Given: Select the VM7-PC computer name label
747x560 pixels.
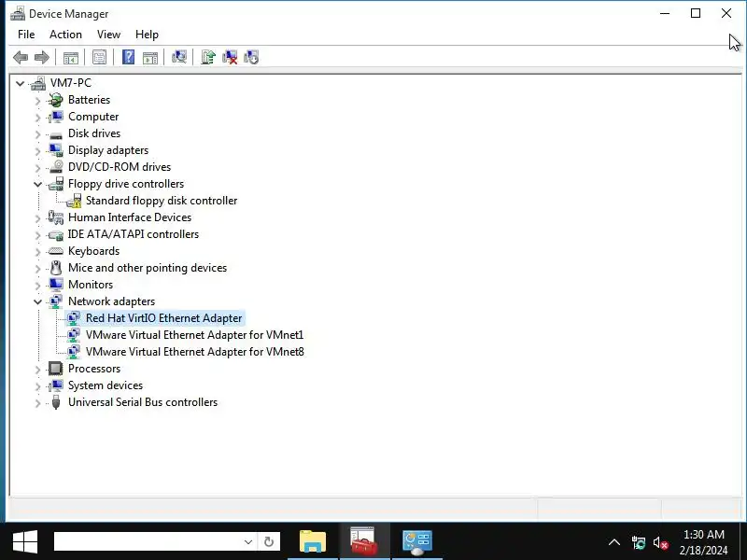Looking at the screenshot, I should tap(71, 83).
